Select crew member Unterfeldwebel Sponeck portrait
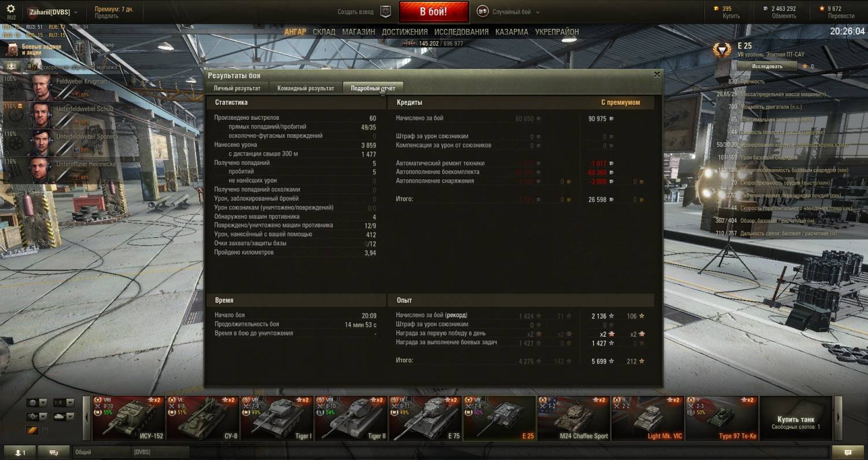This screenshot has height=460, width=868. 41,142
